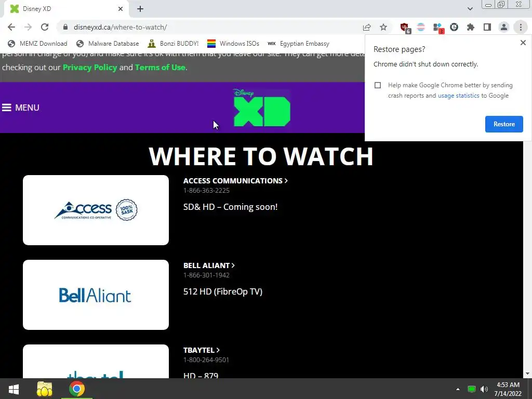Click the Bell Aliant logo card
The image size is (532, 399).
(x=96, y=295)
